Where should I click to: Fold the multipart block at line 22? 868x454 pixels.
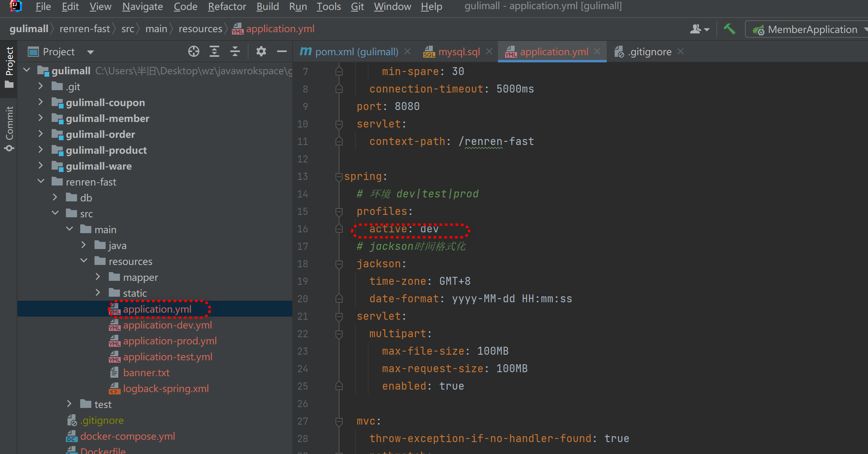click(x=339, y=334)
